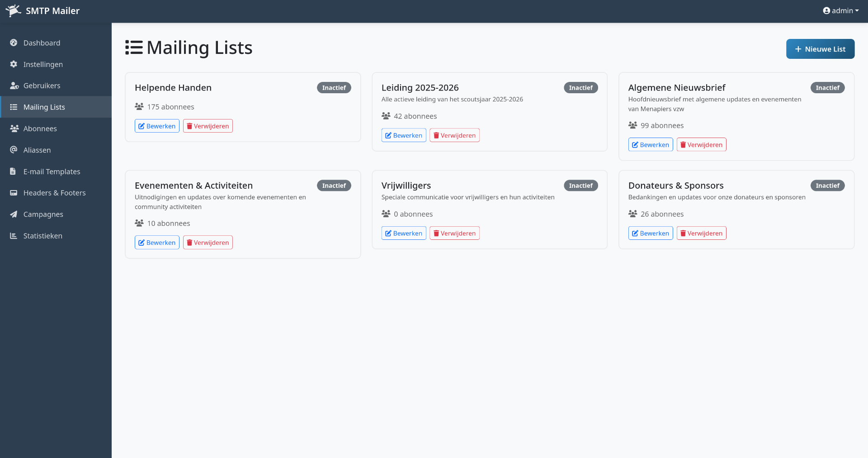Click the SMTP Mailer logo icon
Screen dimensions: 868x458
pos(13,11)
